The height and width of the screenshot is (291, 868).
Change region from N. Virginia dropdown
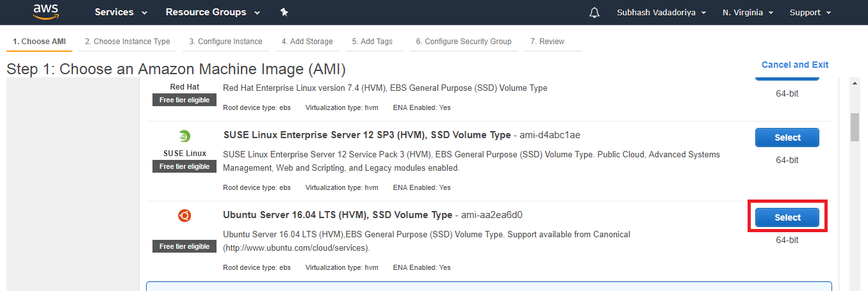point(748,13)
